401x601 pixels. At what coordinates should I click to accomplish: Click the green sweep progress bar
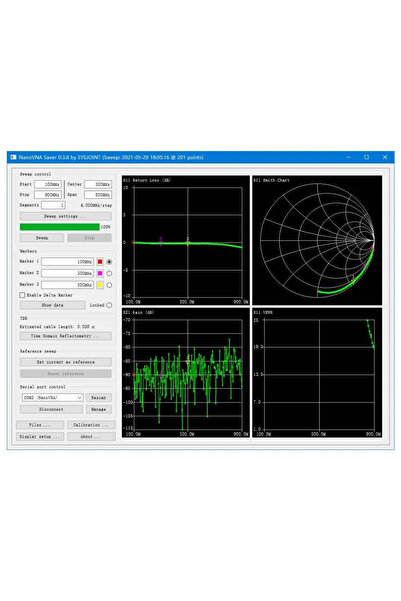coord(59,227)
